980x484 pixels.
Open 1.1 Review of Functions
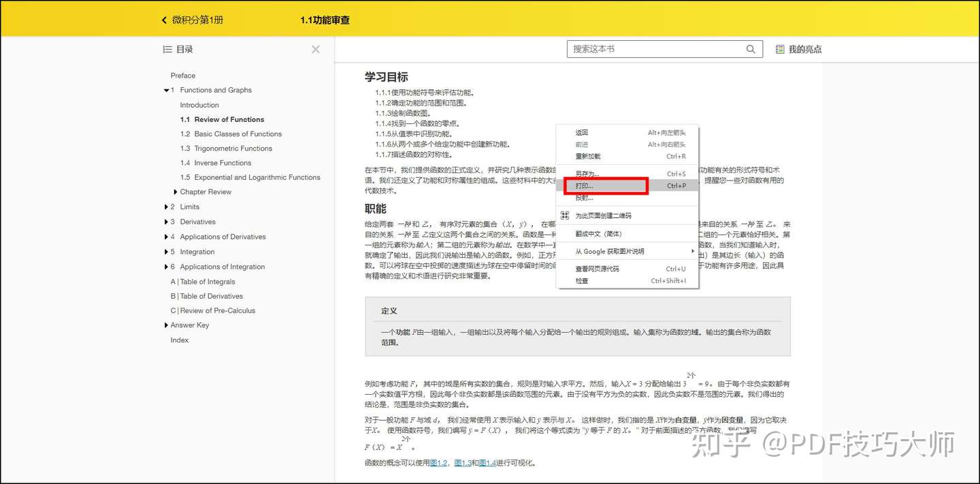tap(223, 119)
